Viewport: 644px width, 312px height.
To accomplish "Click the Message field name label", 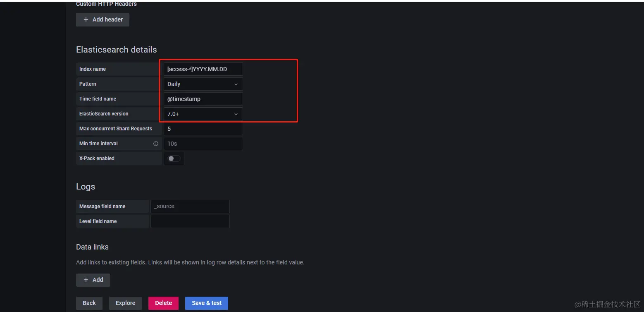I will [102, 206].
